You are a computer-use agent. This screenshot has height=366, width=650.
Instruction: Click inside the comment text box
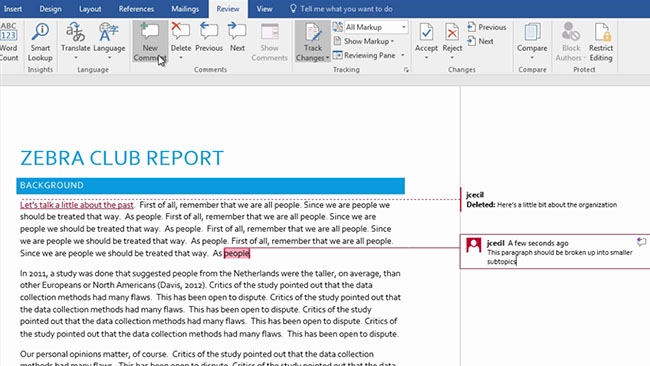pyautogui.click(x=560, y=257)
